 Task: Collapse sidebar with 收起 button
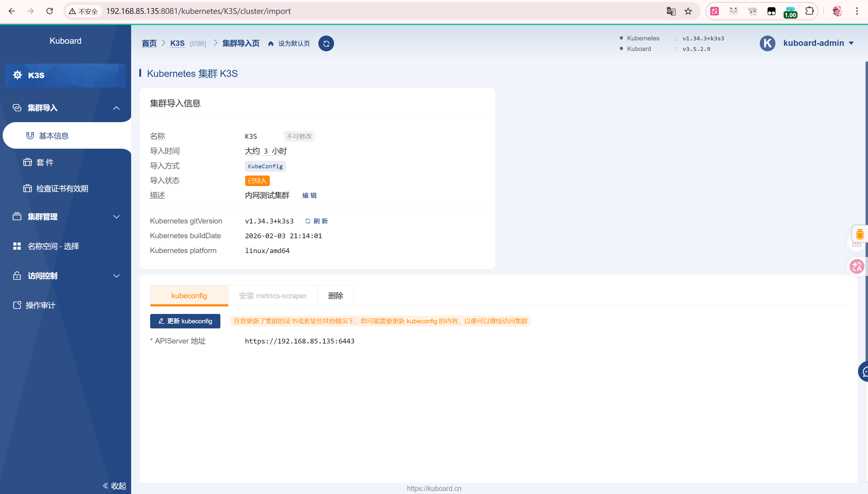coord(114,486)
